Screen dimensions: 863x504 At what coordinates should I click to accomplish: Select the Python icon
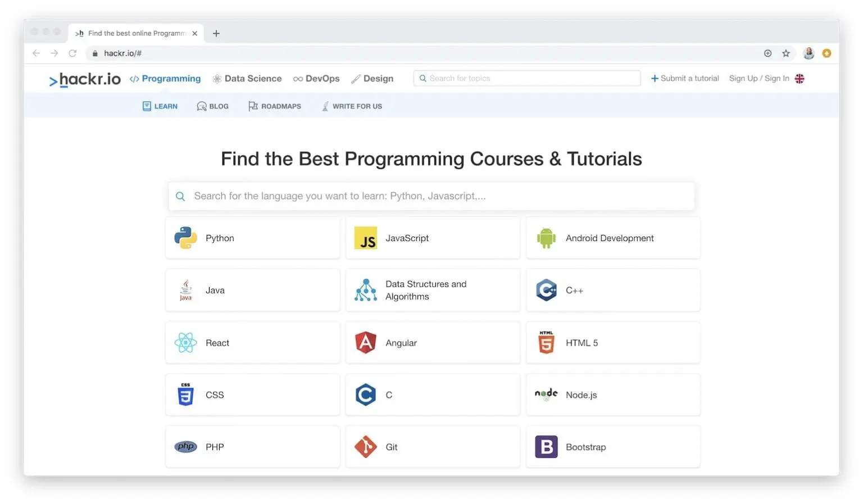coord(185,238)
